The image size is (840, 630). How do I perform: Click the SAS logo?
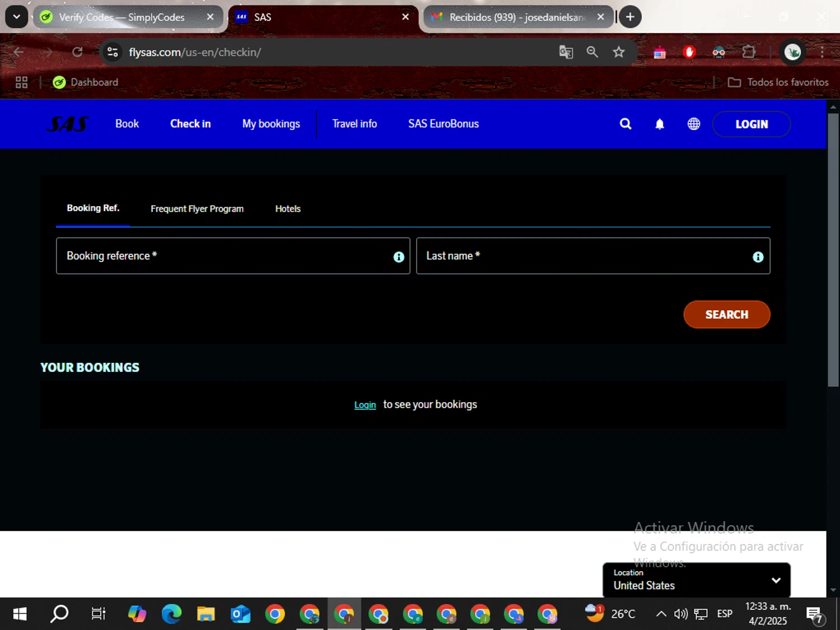[x=67, y=124]
